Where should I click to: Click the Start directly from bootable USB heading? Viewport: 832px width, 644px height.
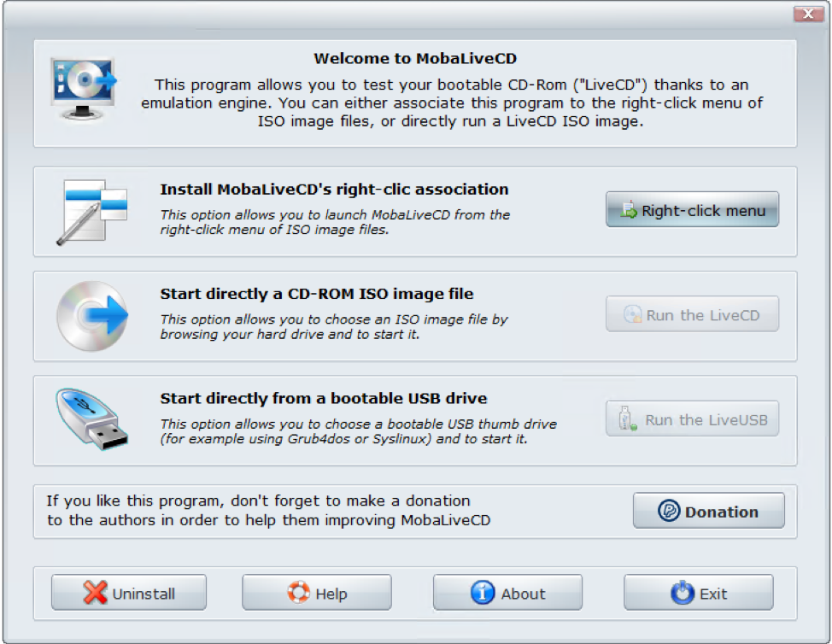[324, 398]
